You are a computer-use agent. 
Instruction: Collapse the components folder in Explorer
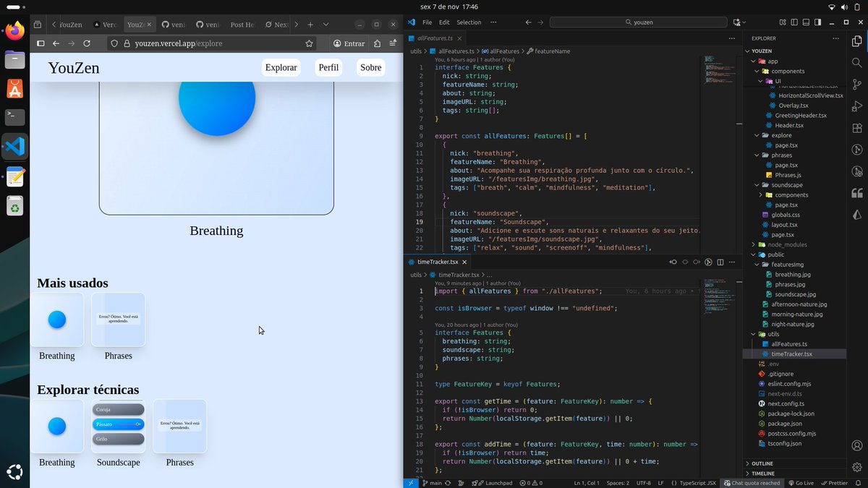[795, 71]
